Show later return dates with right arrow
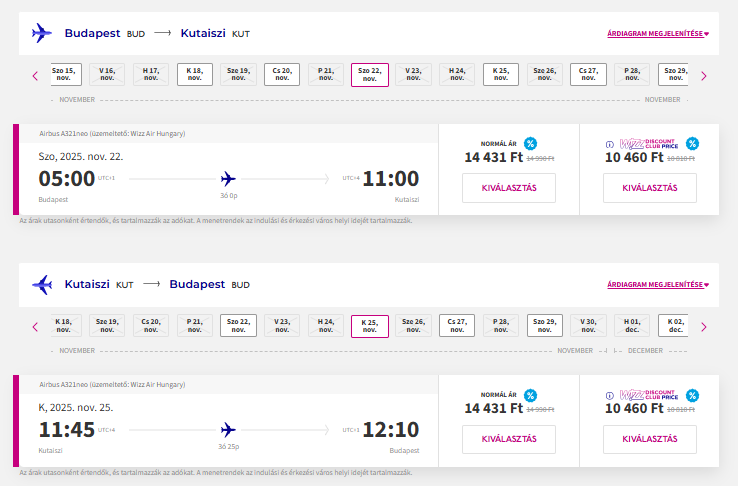The width and height of the screenshot is (738, 486). [704, 327]
